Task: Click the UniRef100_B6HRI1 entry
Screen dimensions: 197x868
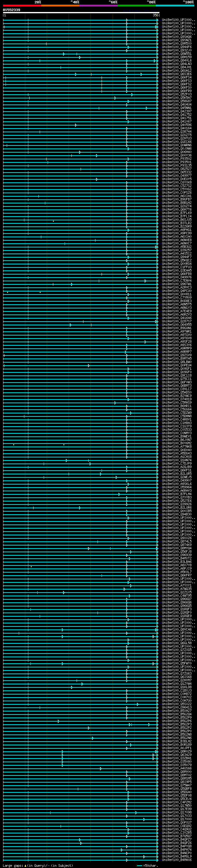Action: 177,406
